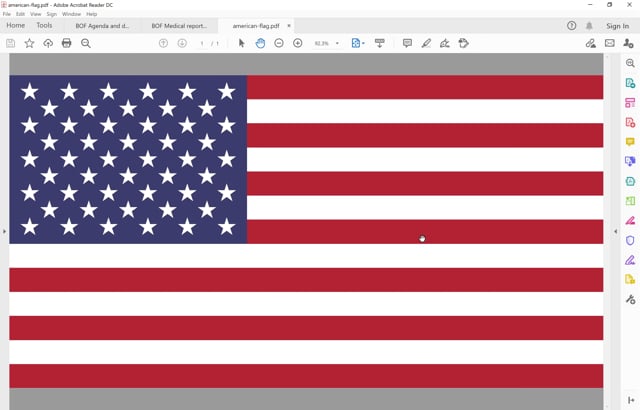This screenshot has height=410, width=640.
Task: Click the upload to cloud icon
Action: [x=48, y=43]
